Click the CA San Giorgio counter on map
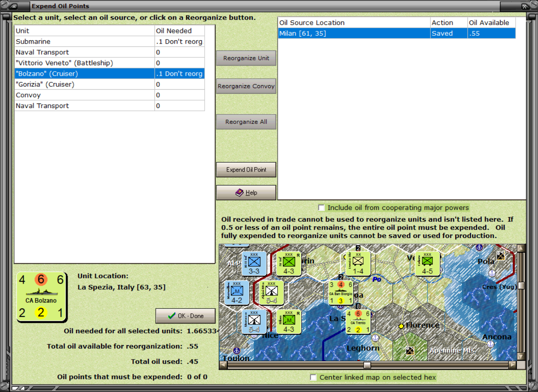Screen dimensions: 538x392 [x=341, y=293]
